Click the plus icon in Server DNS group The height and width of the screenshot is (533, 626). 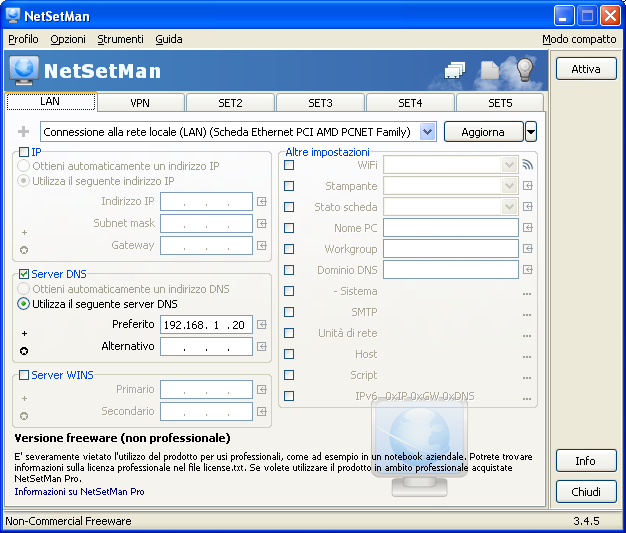point(24,333)
